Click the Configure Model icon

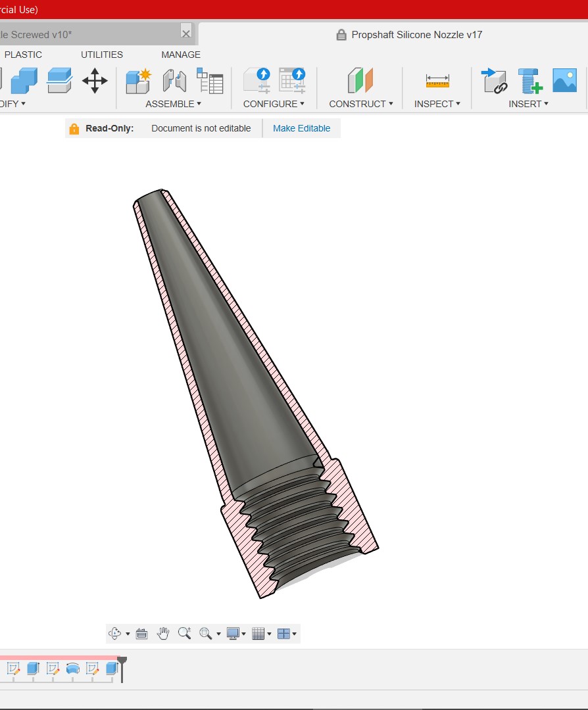click(257, 81)
